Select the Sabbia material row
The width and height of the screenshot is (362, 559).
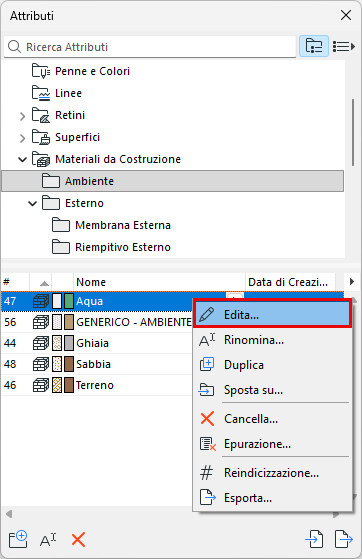tap(97, 364)
